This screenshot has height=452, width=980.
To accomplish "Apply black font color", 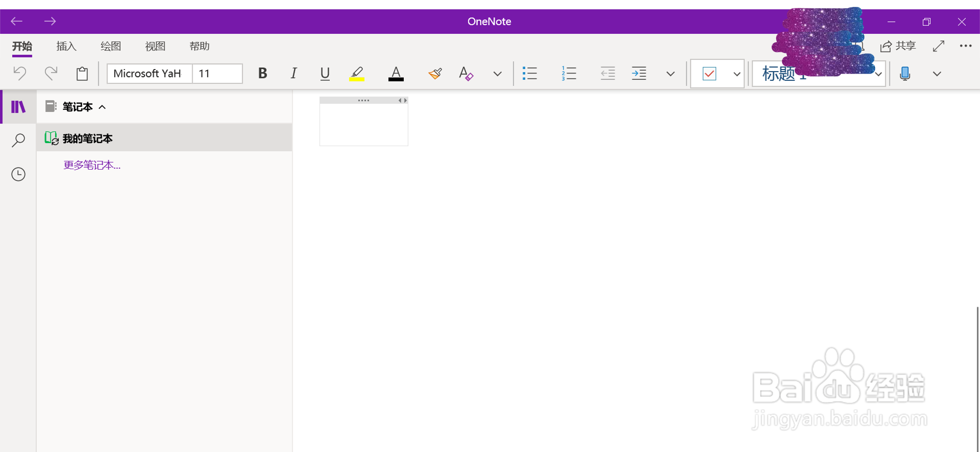I will pyautogui.click(x=396, y=74).
